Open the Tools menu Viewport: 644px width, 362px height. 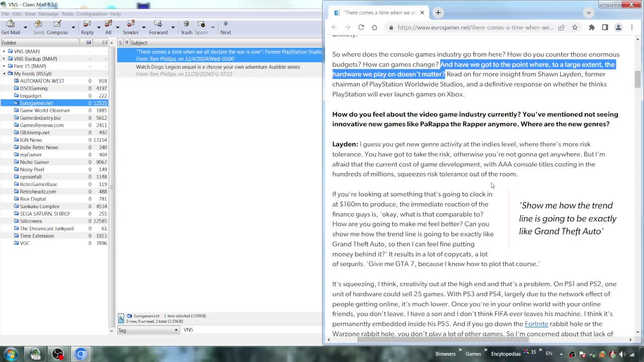click(x=67, y=14)
